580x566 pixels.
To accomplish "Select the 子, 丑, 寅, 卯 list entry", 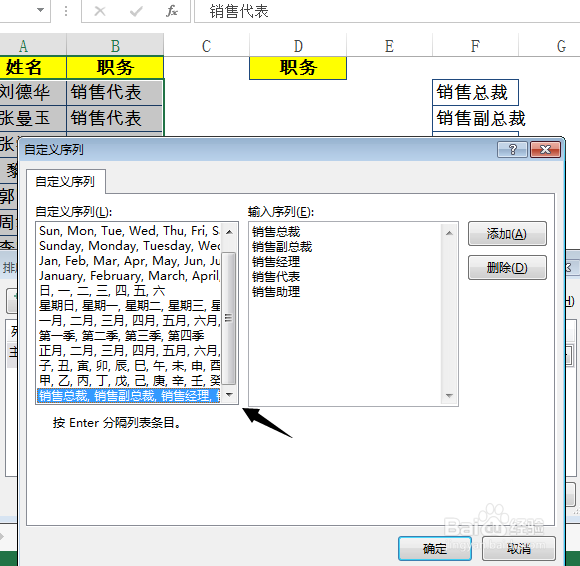I will pos(129,365).
